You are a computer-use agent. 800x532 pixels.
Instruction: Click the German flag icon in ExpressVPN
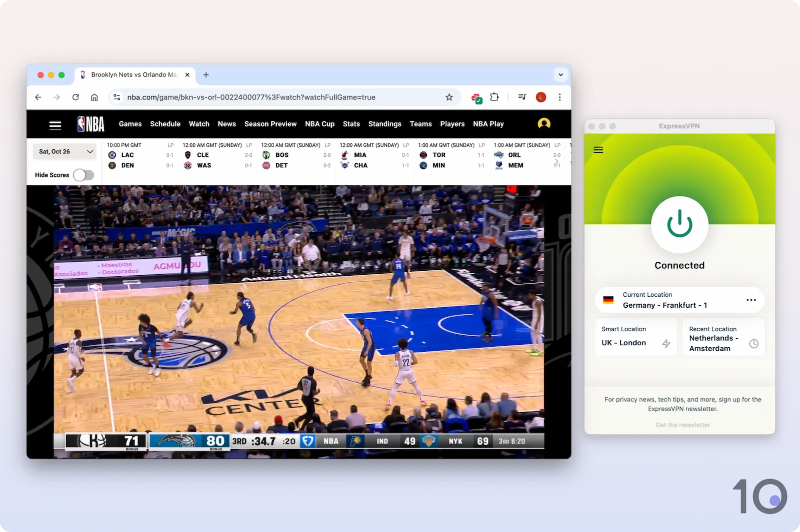(608, 300)
